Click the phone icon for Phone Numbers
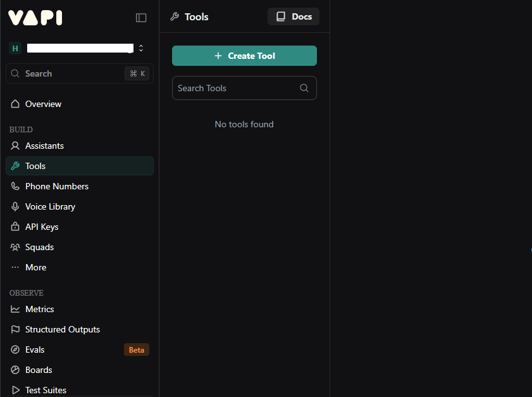 [x=16, y=186]
